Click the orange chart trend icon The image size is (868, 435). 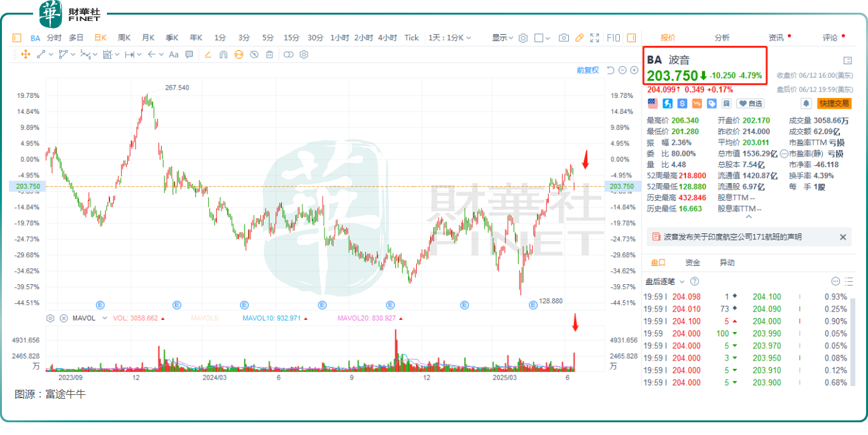pyautogui.click(x=697, y=103)
